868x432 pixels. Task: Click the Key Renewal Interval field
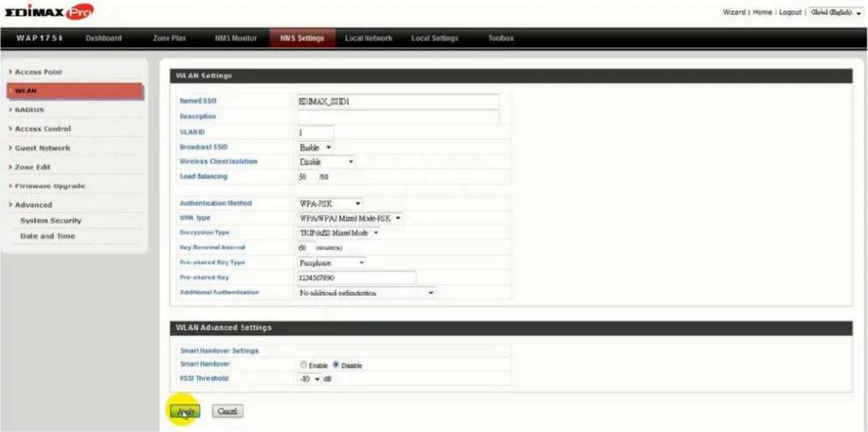306,247
